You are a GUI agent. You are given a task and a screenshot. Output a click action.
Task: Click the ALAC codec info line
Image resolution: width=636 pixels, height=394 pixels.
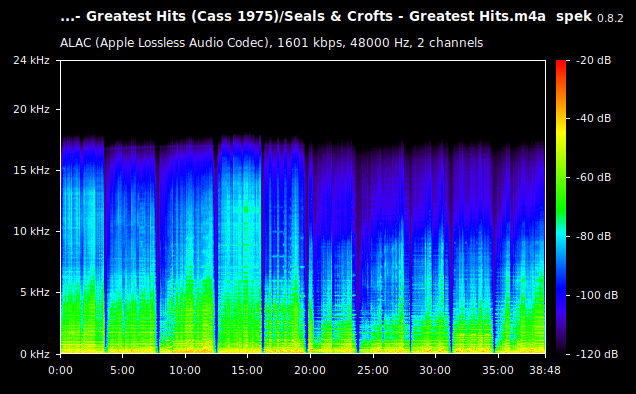click(271, 43)
